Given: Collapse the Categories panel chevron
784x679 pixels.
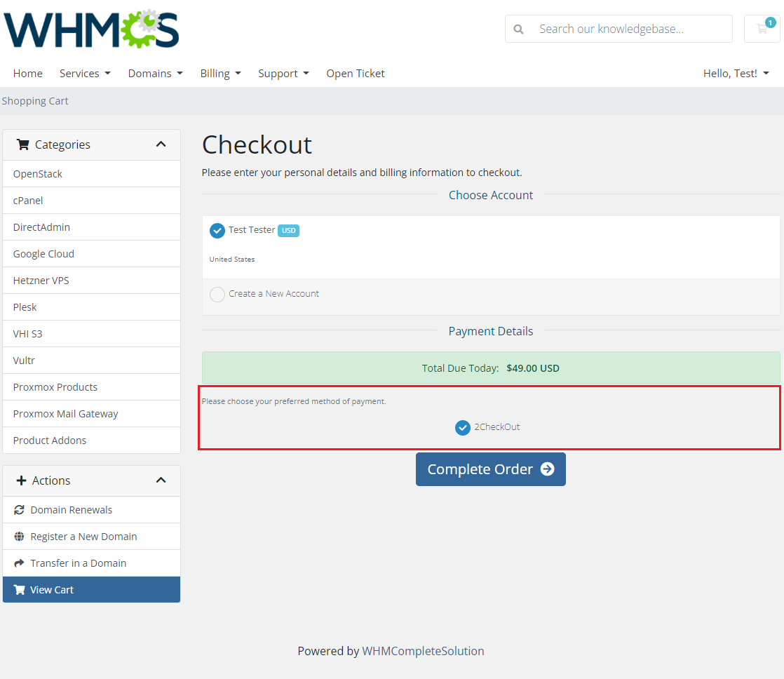Looking at the screenshot, I should [x=161, y=144].
